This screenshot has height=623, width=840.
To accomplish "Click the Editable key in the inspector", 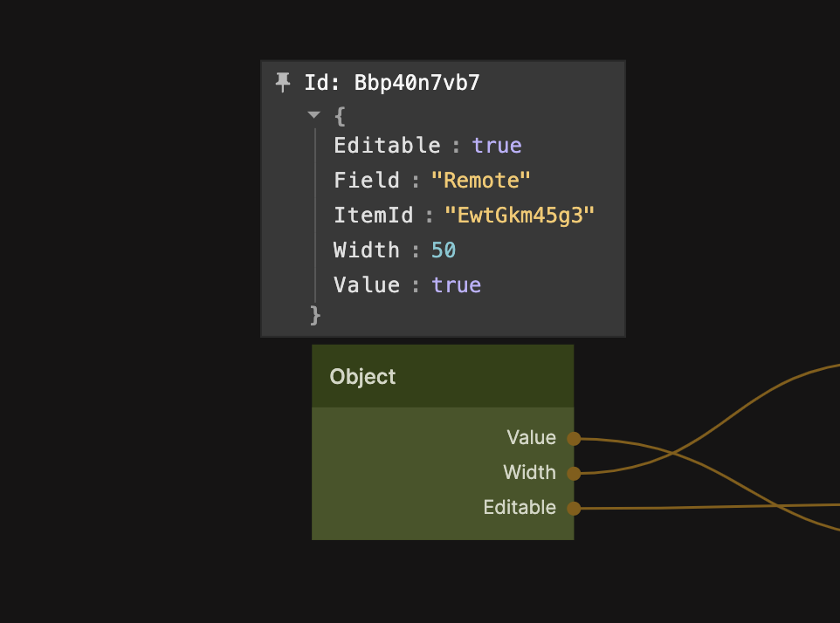I will coord(387,146).
